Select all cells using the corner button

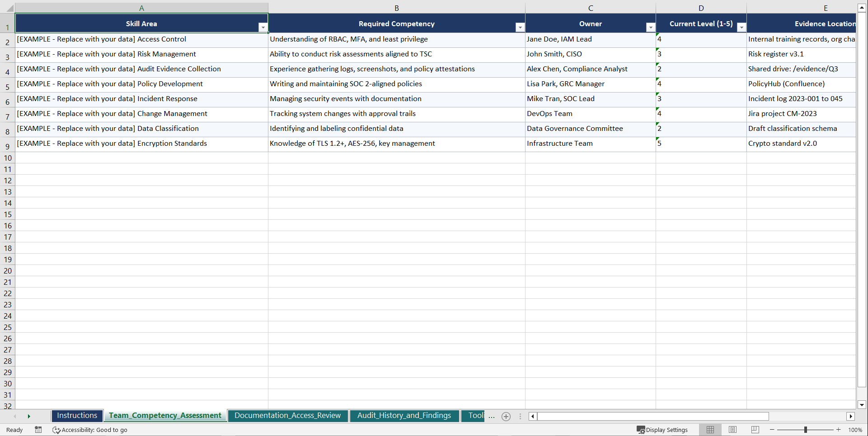(8, 8)
